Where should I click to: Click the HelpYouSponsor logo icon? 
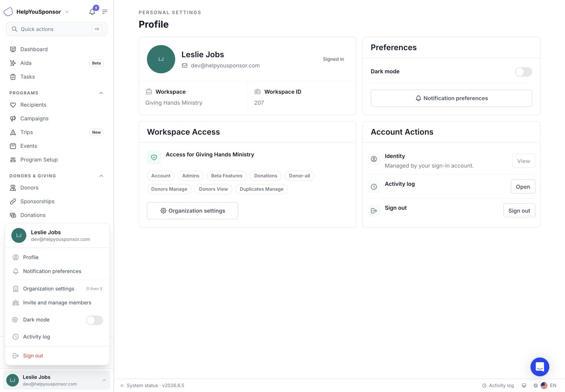[8, 12]
